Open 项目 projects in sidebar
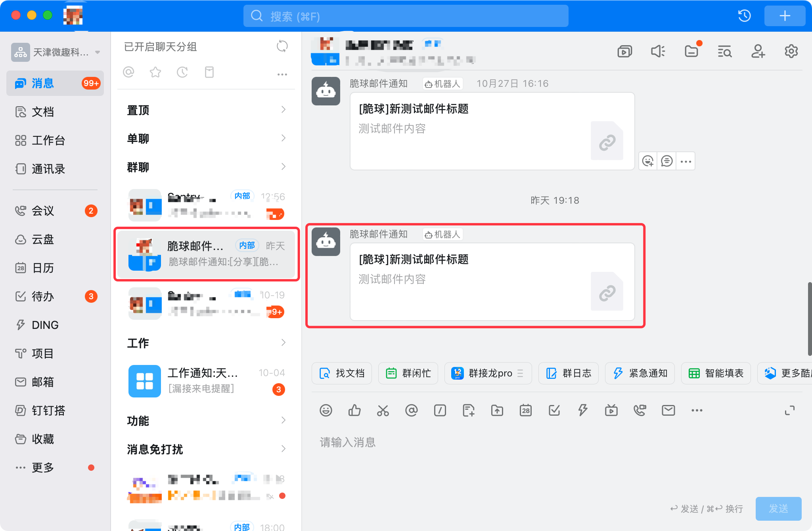 pyautogui.click(x=55, y=353)
